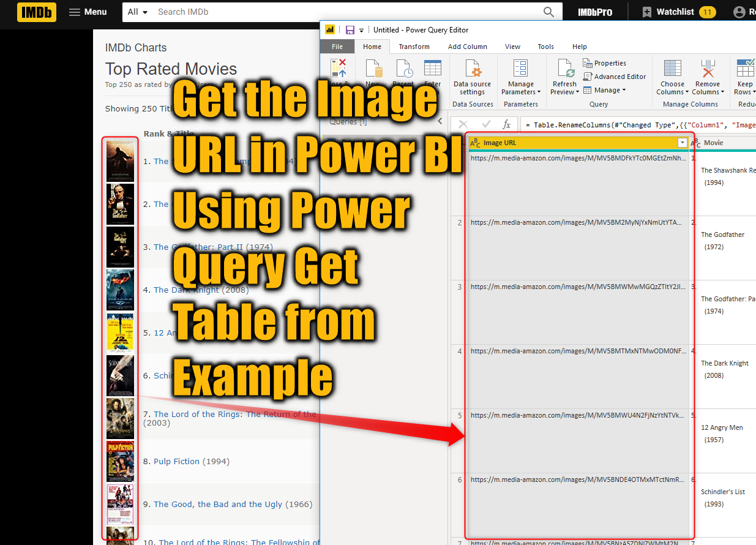Open the IMDb Watchlist
The height and width of the screenshot is (545, 756).
click(676, 11)
